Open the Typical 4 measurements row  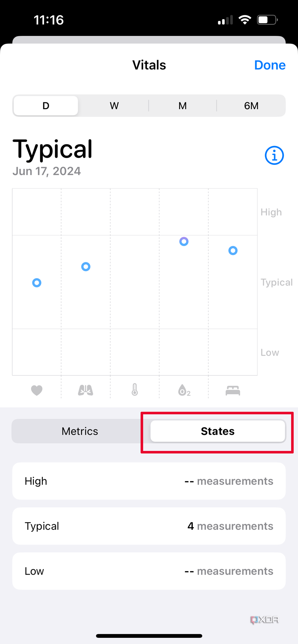pos(149,526)
